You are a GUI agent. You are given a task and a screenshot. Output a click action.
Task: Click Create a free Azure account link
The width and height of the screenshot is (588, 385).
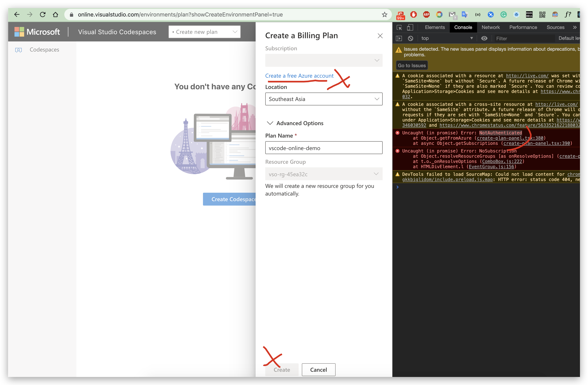299,76
